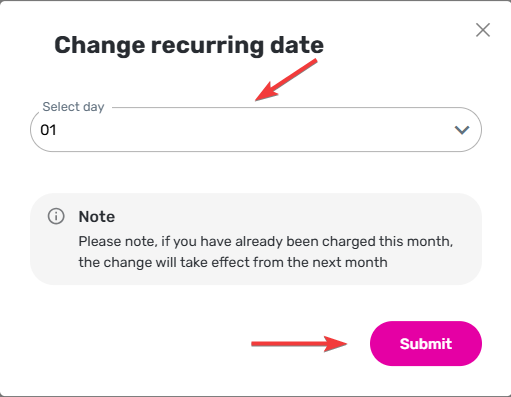Expand the day list via chevron arrow
Viewport: 511px width, 397px height.
[462, 130]
